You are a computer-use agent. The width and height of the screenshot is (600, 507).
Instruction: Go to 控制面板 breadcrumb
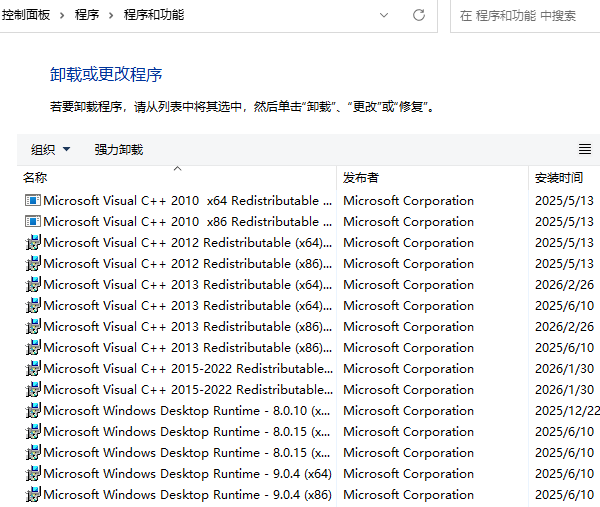[x=26, y=15]
